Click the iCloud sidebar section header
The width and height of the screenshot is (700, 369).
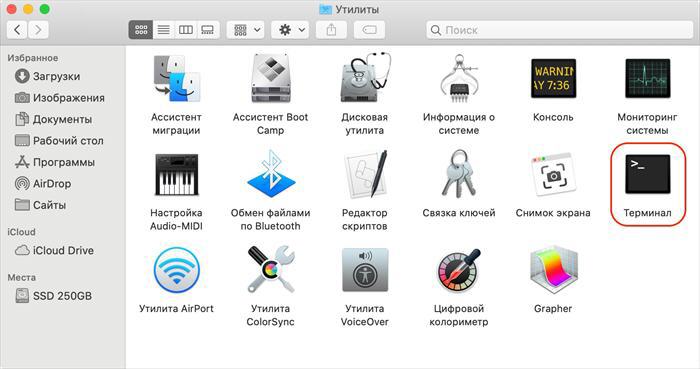21,232
